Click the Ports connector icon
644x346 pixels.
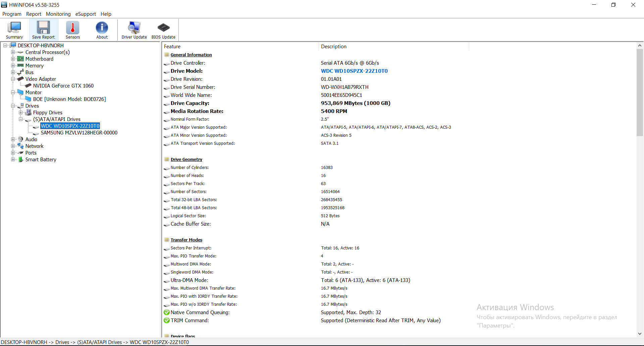pyautogui.click(x=20, y=153)
